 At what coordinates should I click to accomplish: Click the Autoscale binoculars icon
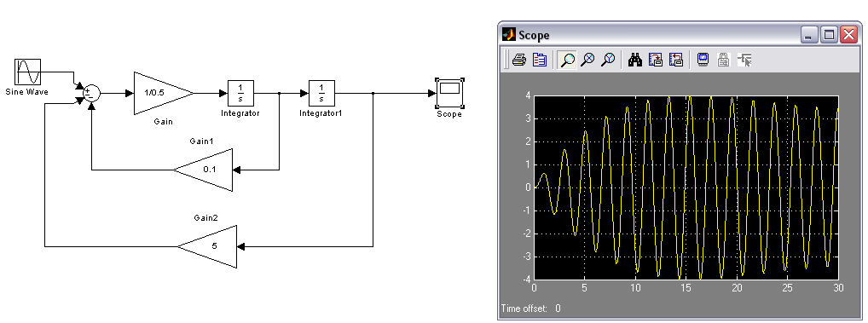635,60
